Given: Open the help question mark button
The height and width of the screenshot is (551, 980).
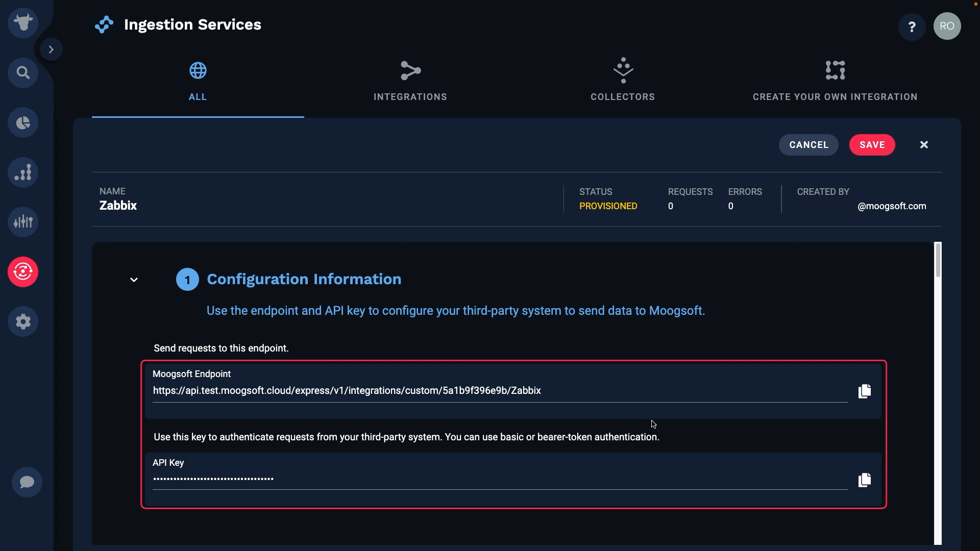Looking at the screenshot, I should tap(912, 27).
